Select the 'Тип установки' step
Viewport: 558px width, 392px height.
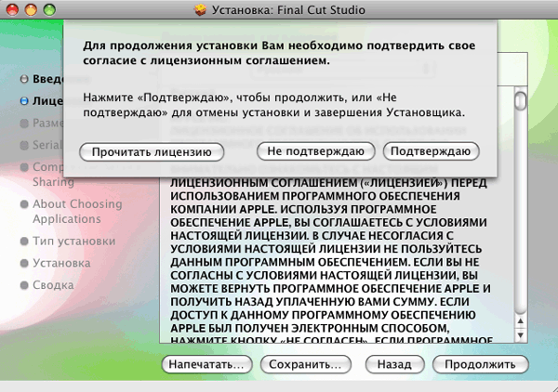coord(74,242)
